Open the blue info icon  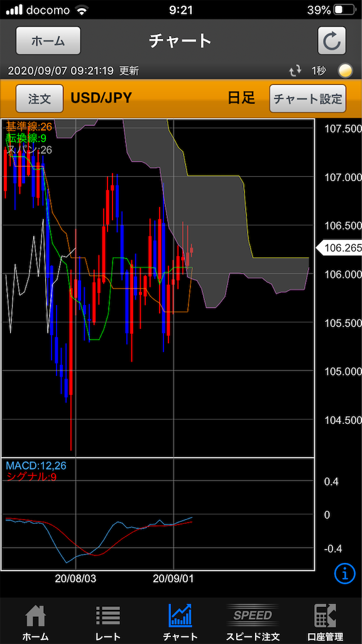pos(345,573)
